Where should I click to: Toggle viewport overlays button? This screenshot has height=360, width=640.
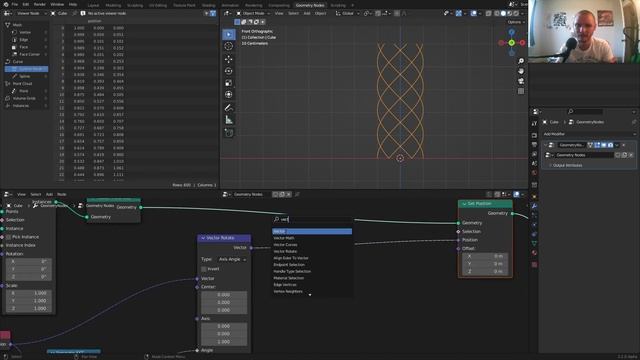coord(473,13)
